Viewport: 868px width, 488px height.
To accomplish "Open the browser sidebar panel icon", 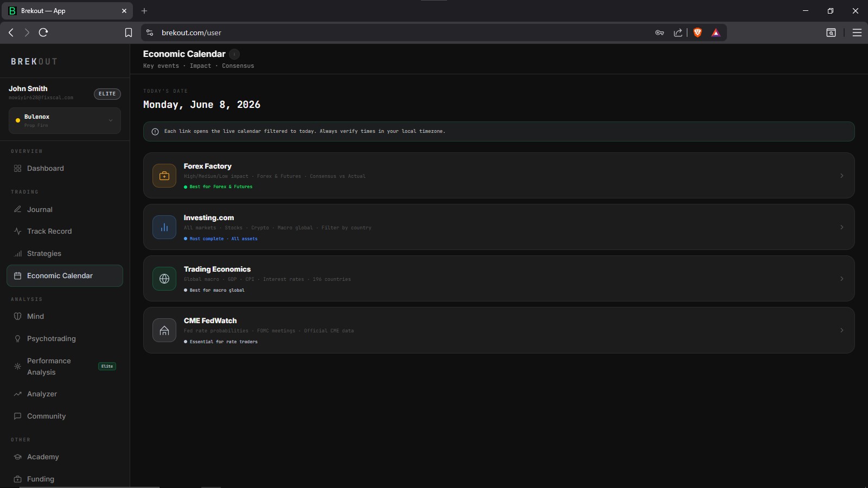I will [x=831, y=33].
